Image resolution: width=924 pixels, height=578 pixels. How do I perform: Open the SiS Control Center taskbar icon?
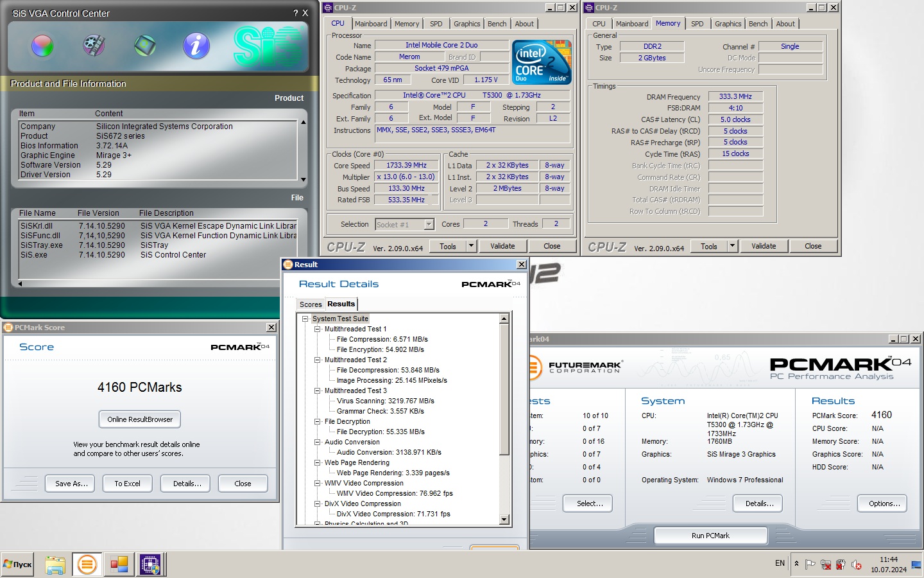(x=119, y=565)
